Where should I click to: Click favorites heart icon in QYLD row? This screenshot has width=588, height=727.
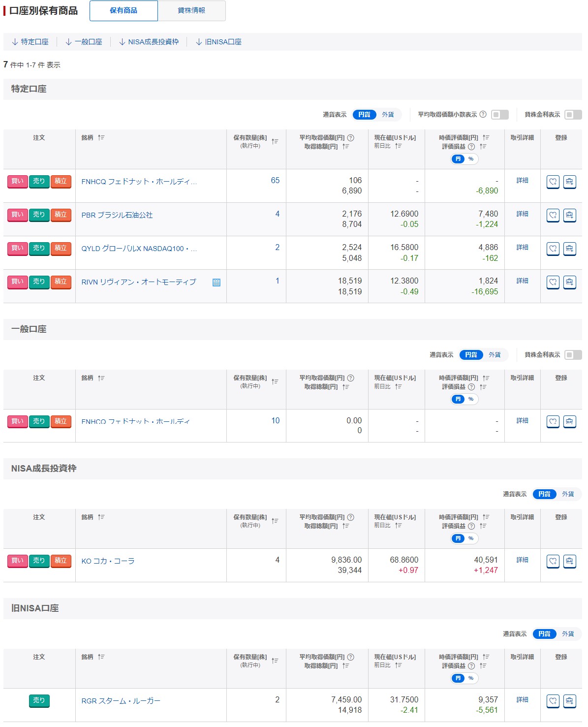pos(553,249)
